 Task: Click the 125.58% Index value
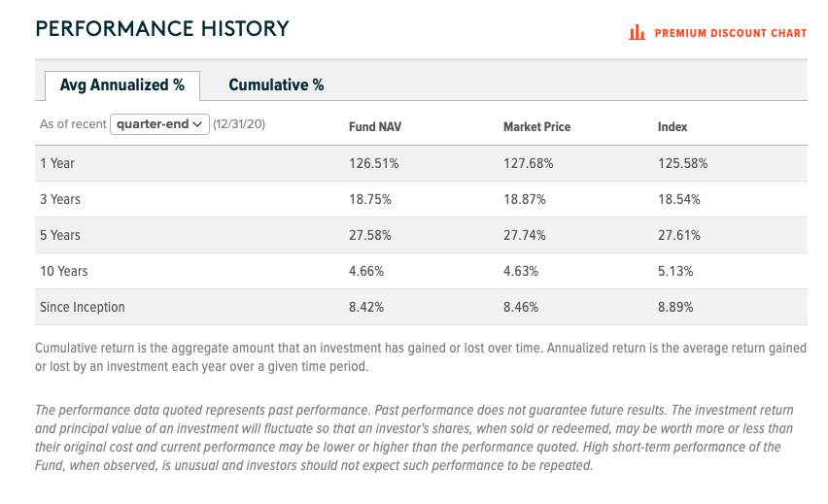tap(683, 163)
